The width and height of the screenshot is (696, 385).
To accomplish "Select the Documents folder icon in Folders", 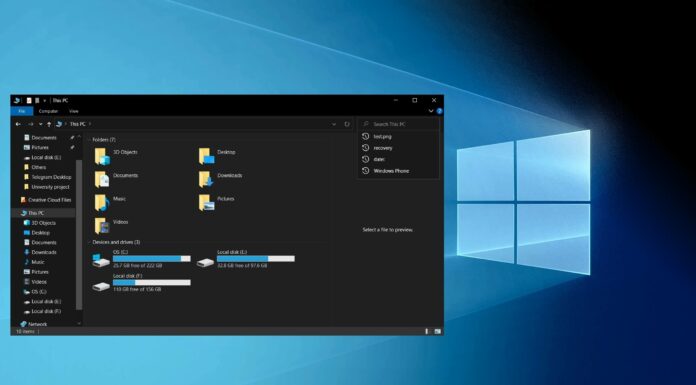I will tap(102, 179).
